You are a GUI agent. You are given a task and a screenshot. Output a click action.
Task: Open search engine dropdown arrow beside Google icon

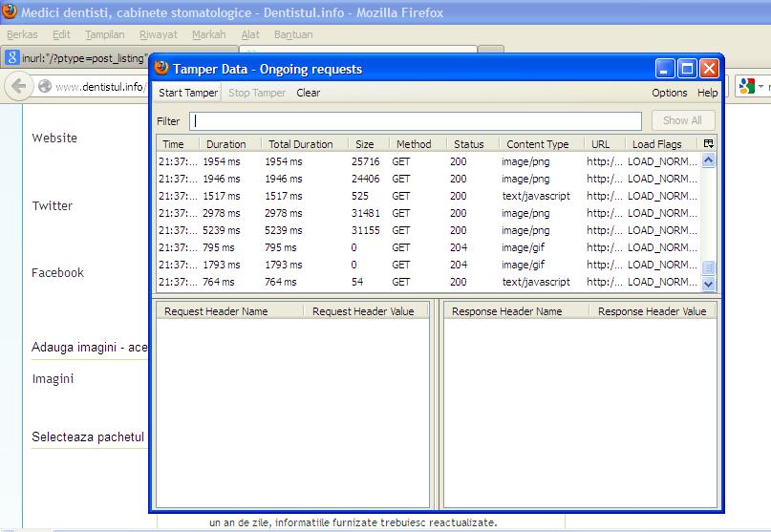click(760, 87)
